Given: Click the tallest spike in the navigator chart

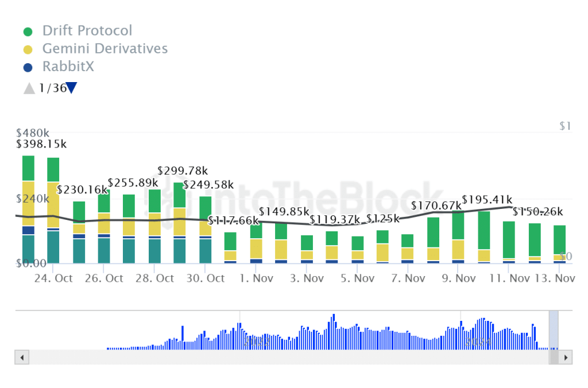Looking at the screenshot, I should 334,332.
